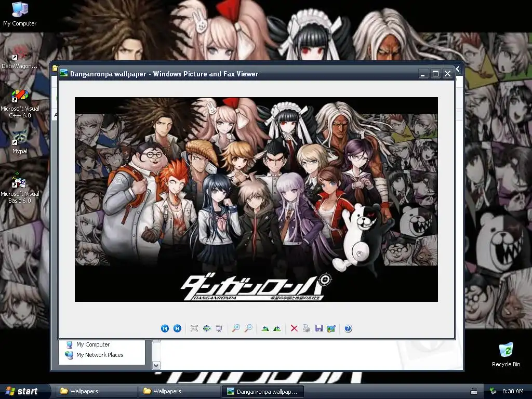
Task: Select the Recycle Bin icon
Action: (506, 354)
